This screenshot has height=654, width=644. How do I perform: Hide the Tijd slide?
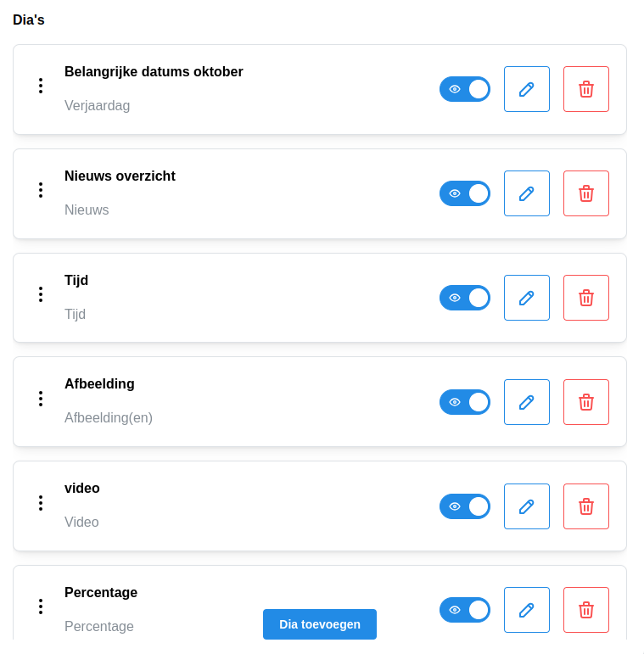pyautogui.click(x=465, y=298)
